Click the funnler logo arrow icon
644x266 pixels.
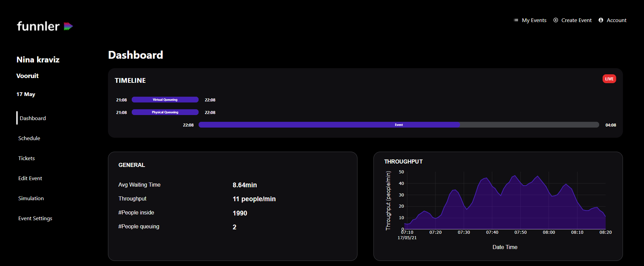[x=68, y=26]
